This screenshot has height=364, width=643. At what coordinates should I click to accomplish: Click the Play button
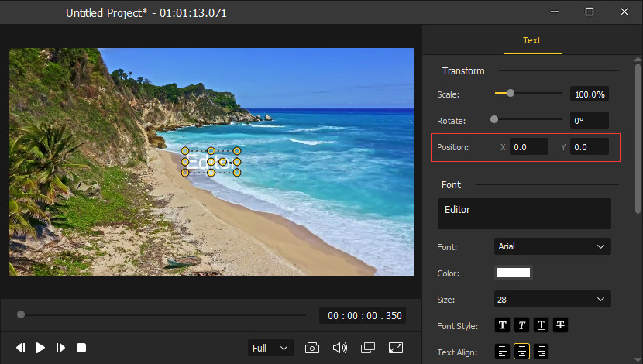coord(40,348)
